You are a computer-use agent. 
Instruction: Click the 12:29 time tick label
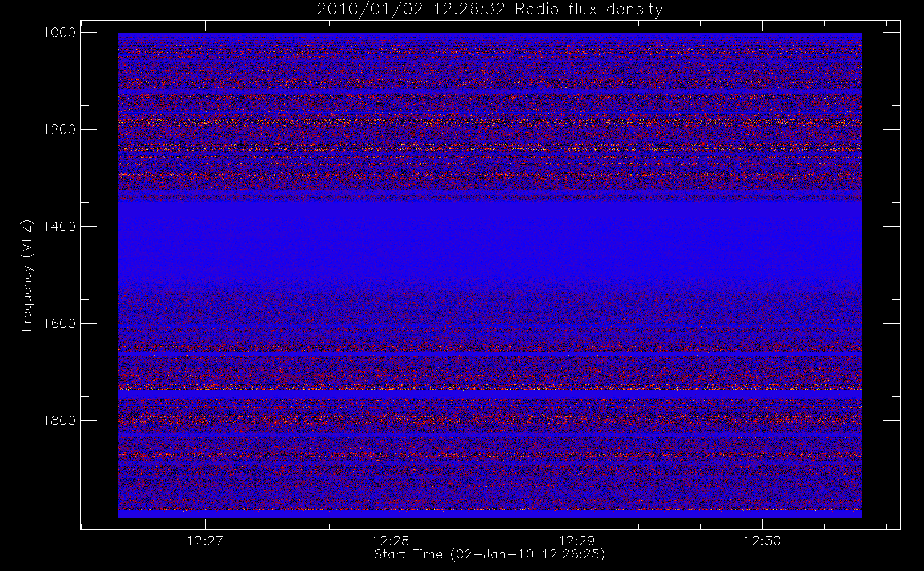[x=577, y=541]
